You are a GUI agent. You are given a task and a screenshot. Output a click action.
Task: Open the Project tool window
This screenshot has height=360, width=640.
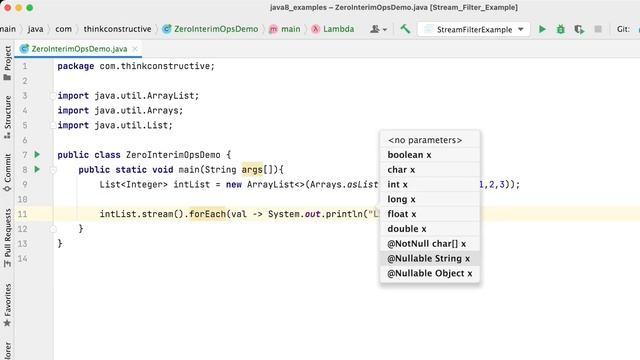pyautogui.click(x=7, y=63)
